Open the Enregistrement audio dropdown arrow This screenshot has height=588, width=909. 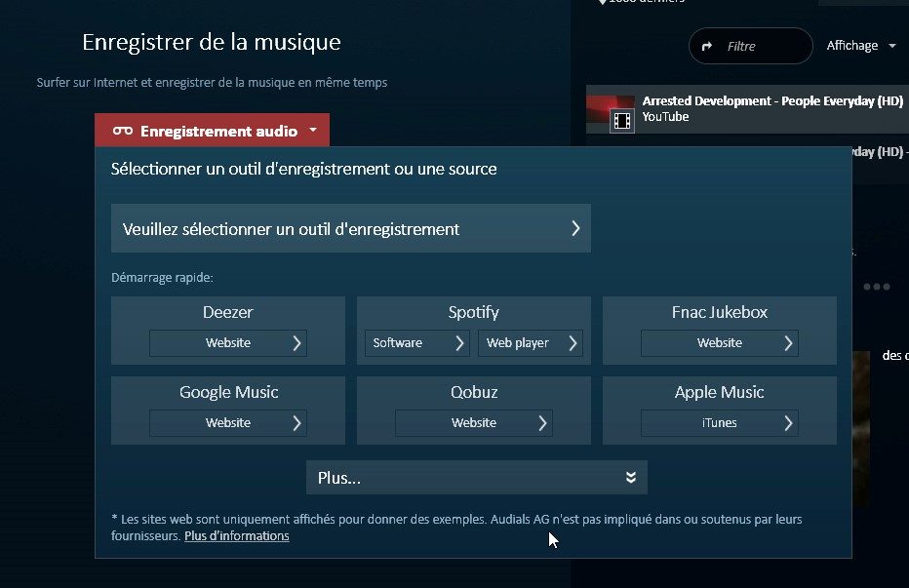[312, 130]
